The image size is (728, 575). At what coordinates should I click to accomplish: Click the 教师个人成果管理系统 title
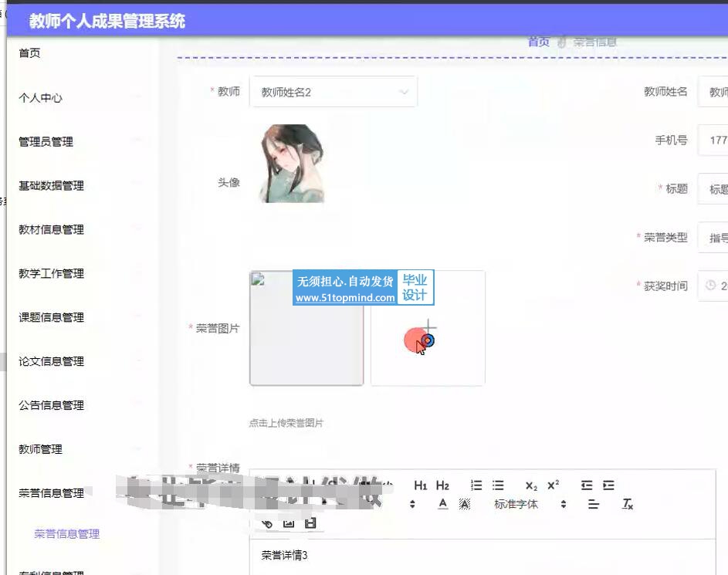107,21
